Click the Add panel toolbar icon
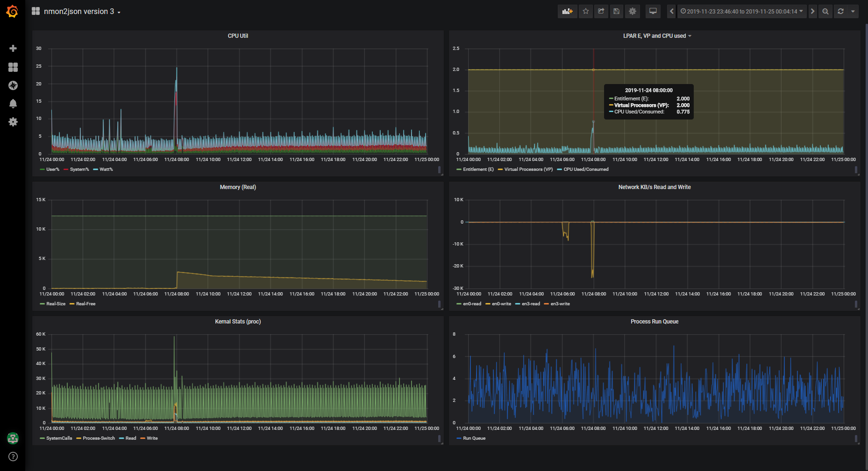868x471 pixels. point(567,11)
